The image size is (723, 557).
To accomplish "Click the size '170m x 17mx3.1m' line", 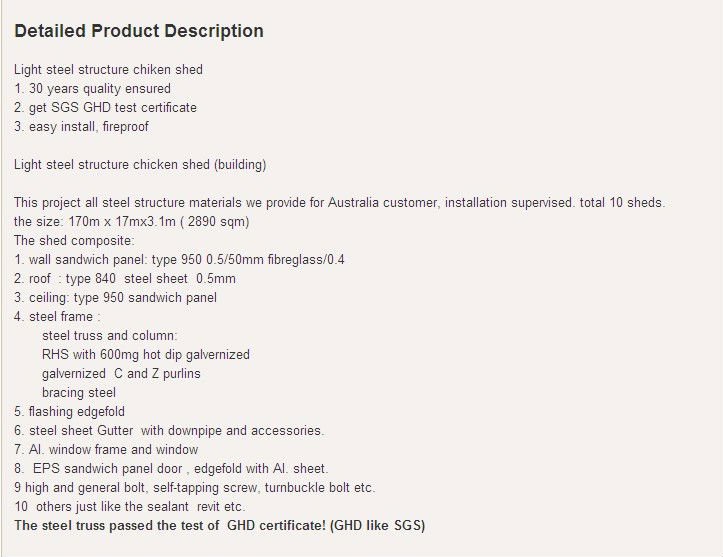I will pos(131,221).
